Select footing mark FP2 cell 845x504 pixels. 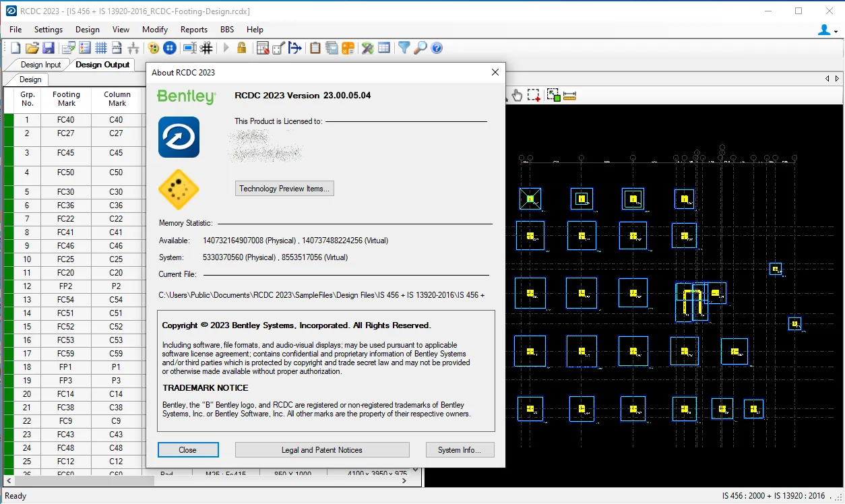pos(66,286)
